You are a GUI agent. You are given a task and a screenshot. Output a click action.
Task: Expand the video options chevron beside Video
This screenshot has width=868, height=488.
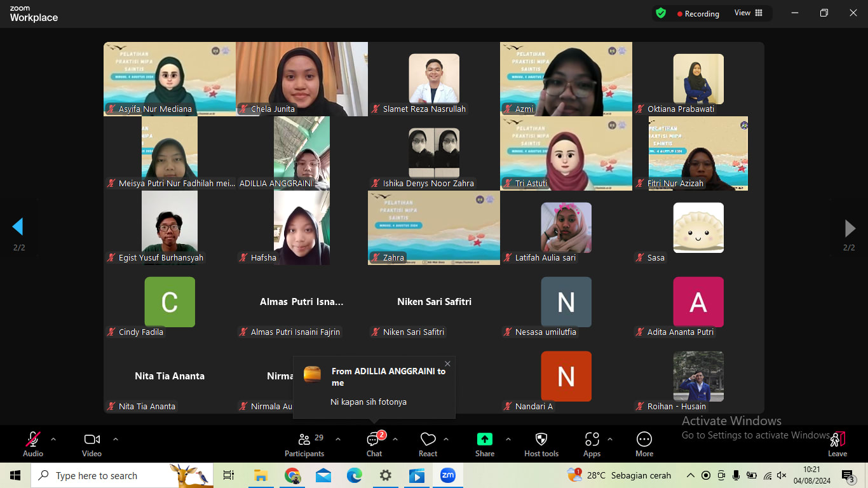pyautogui.click(x=116, y=439)
